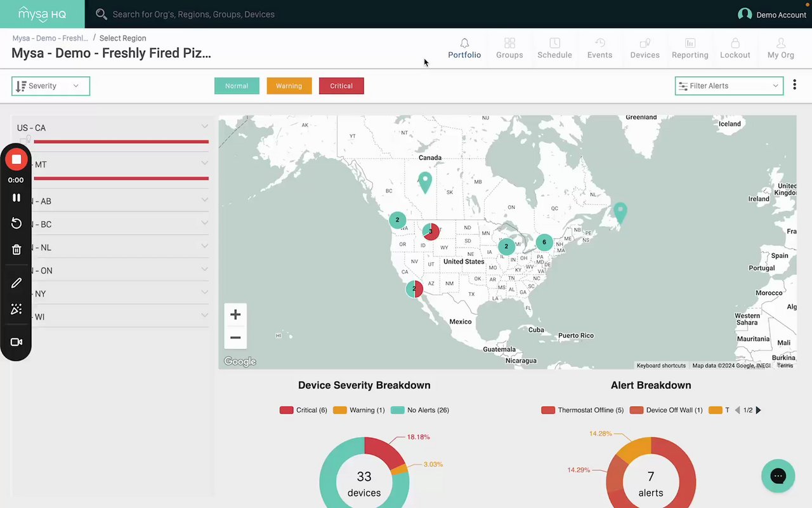Click the Mysa HQ logo
812x508 pixels.
click(x=42, y=14)
